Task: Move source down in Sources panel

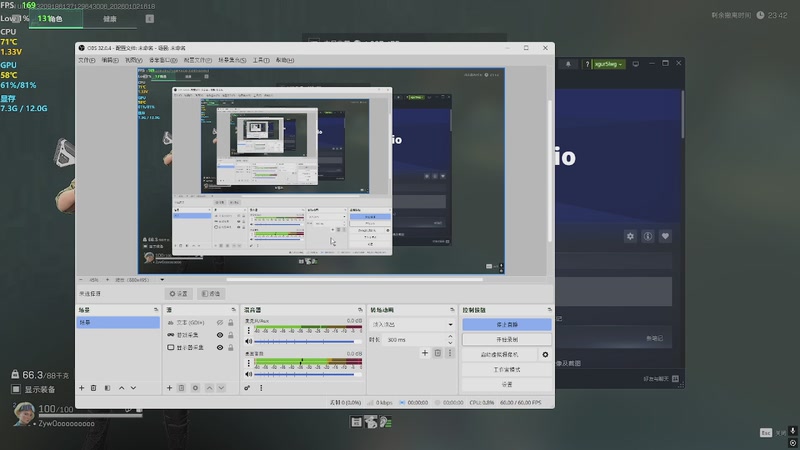Action: pos(221,388)
